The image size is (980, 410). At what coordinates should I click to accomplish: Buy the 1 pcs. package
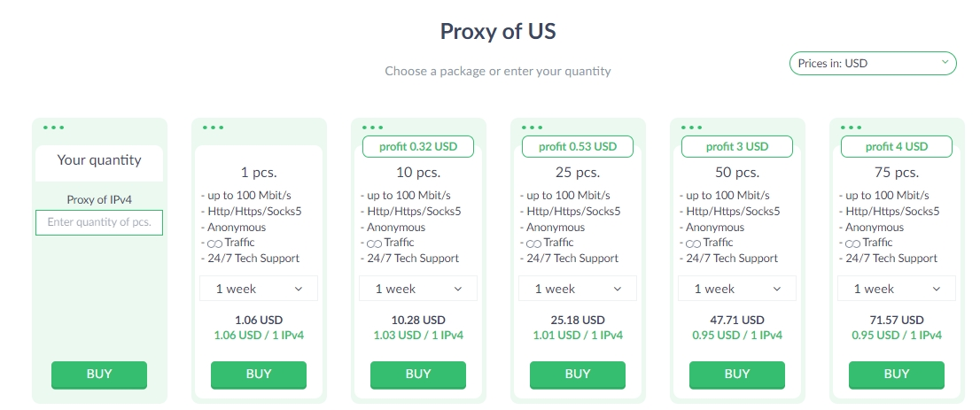coord(259,375)
